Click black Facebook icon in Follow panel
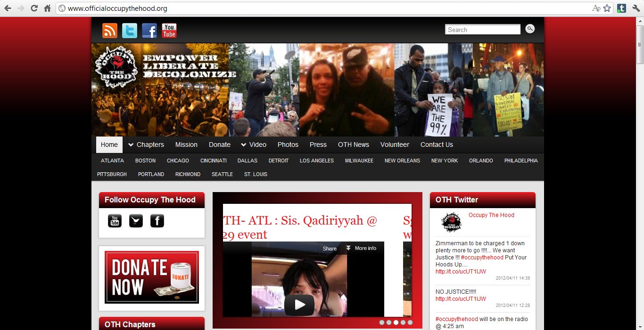 [157, 220]
